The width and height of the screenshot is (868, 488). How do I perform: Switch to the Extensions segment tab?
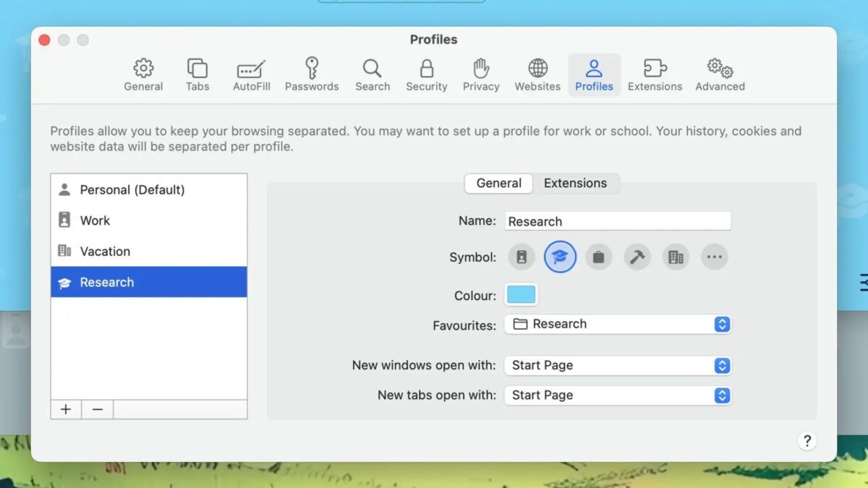pyautogui.click(x=575, y=184)
